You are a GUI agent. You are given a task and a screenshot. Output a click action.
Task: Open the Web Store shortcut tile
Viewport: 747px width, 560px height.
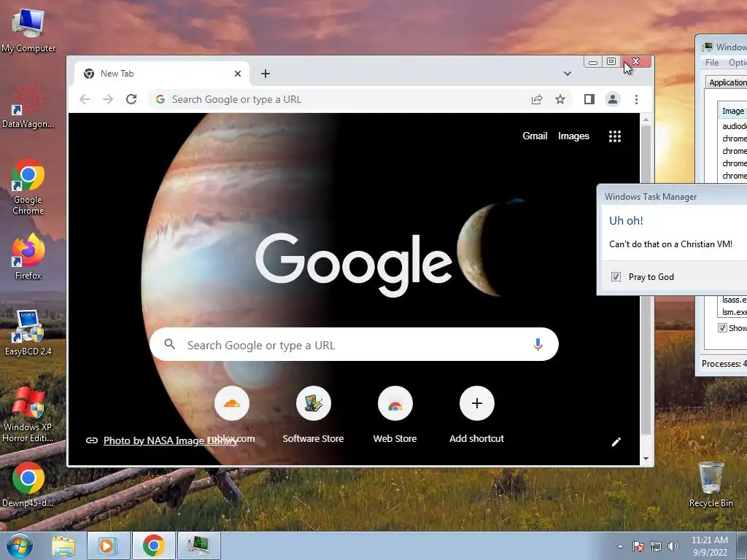pos(395,414)
